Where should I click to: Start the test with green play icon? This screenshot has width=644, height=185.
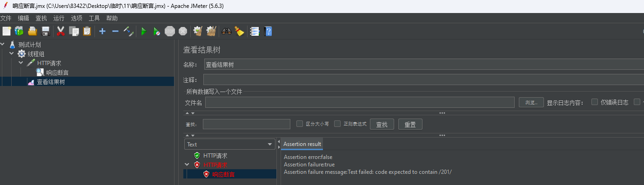[x=144, y=31]
